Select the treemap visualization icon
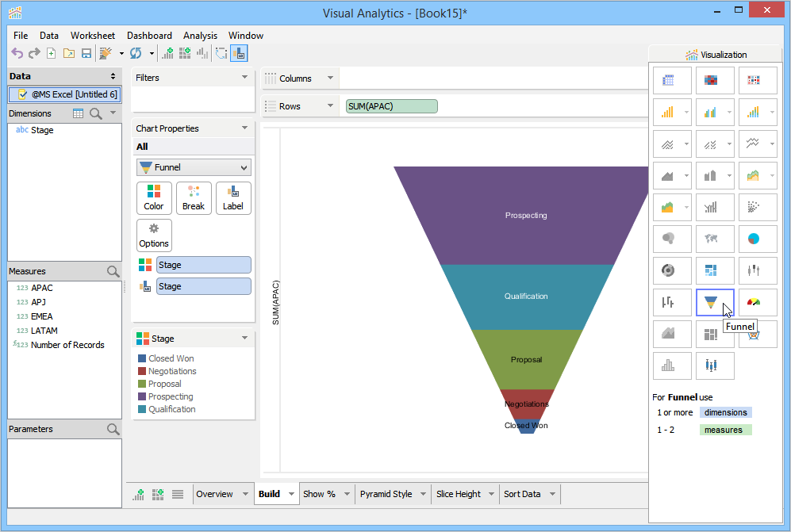The image size is (791, 532). 715,271
